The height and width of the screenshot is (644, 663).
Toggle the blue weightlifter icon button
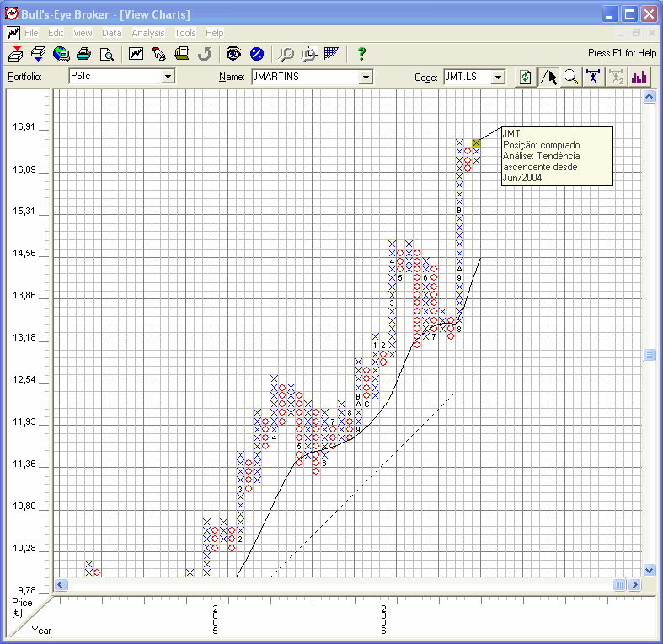pyautogui.click(x=594, y=77)
